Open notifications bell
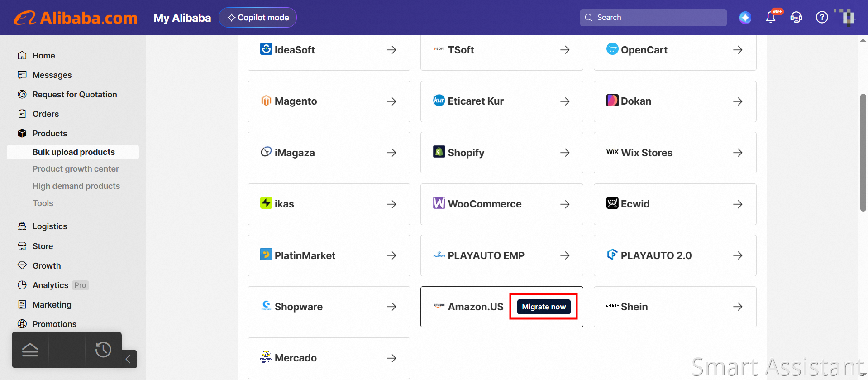Image resolution: width=868 pixels, height=380 pixels. 771,18
